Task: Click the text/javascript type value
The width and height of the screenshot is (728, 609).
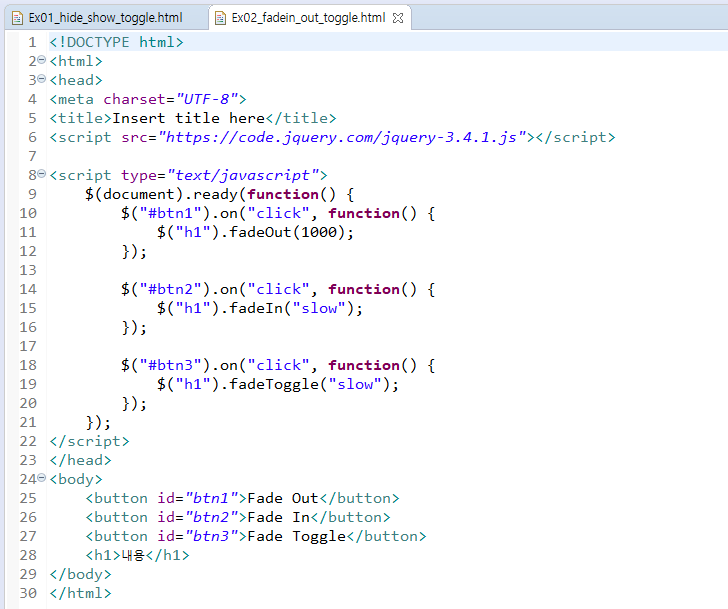Action: coord(243,175)
